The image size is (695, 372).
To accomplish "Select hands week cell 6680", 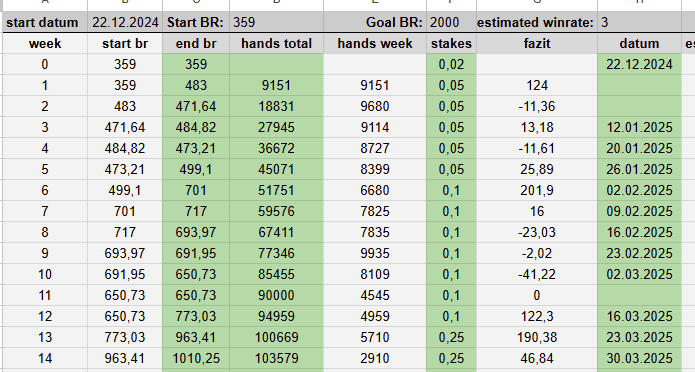I will (375, 190).
